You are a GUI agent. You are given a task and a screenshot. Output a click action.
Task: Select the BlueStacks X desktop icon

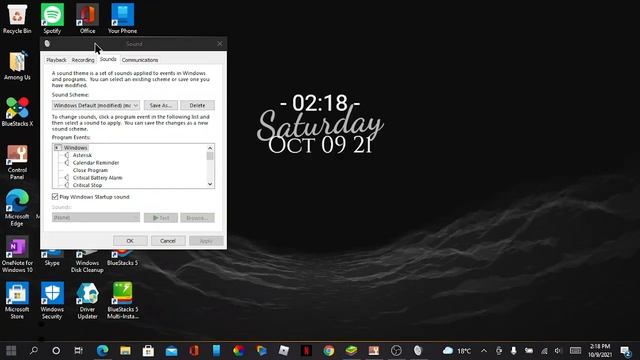[x=17, y=112]
